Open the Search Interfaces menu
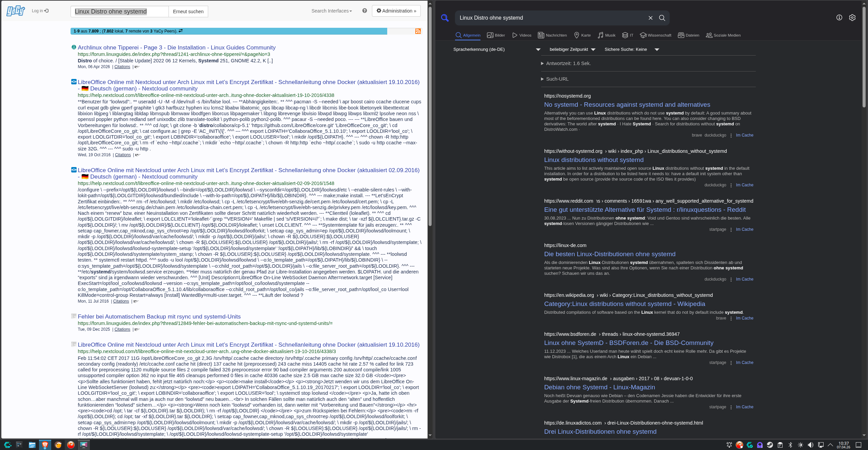The image size is (868, 450). click(x=331, y=11)
